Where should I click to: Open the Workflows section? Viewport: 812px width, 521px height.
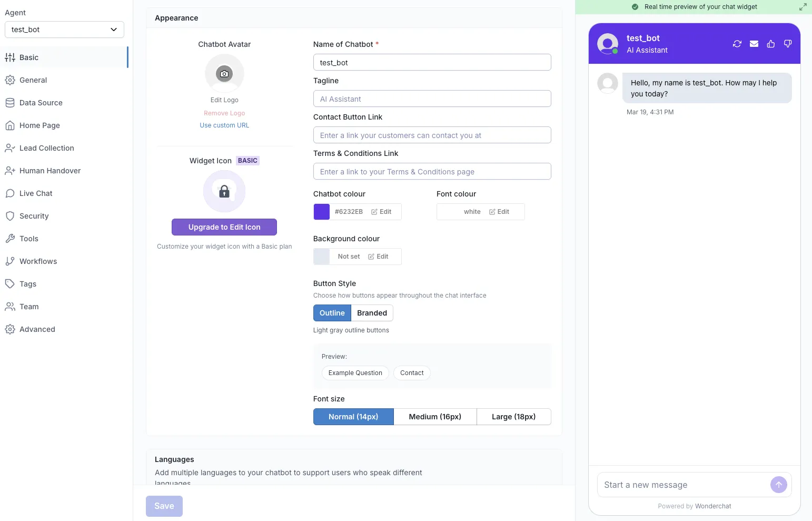37,261
